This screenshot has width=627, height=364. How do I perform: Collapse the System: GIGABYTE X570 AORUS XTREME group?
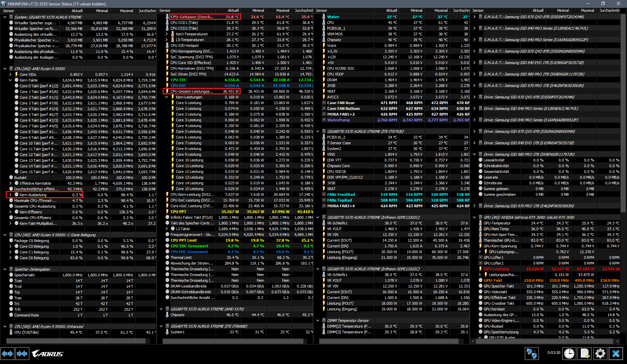coord(5,17)
